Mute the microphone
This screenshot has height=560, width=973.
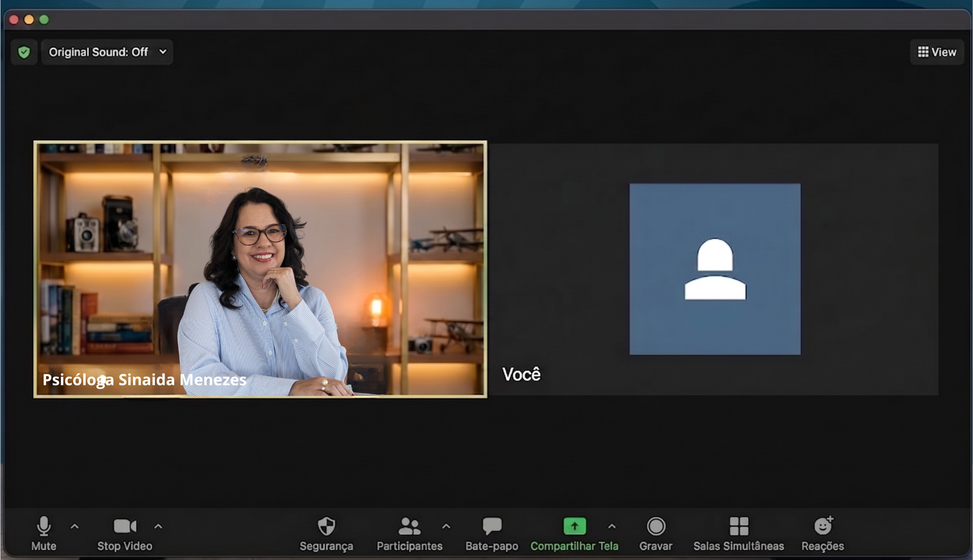(x=44, y=533)
